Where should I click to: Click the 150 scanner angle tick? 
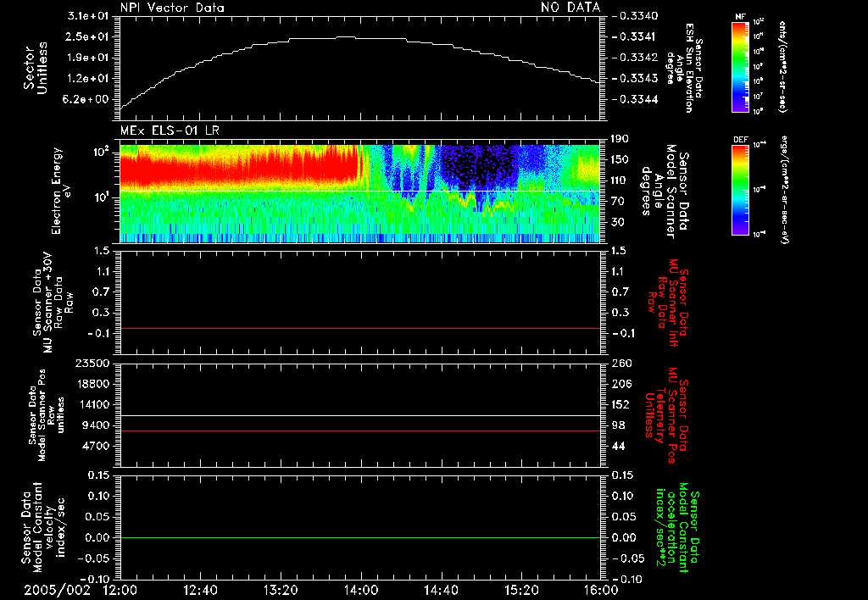pyautogui.click(x=620, y=159)
